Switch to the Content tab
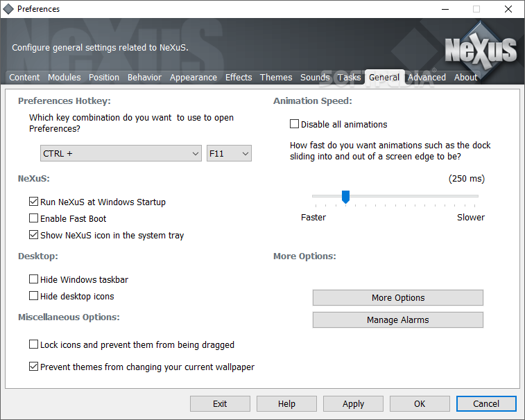This screenshot has height=420, width=525. (24, 78)
